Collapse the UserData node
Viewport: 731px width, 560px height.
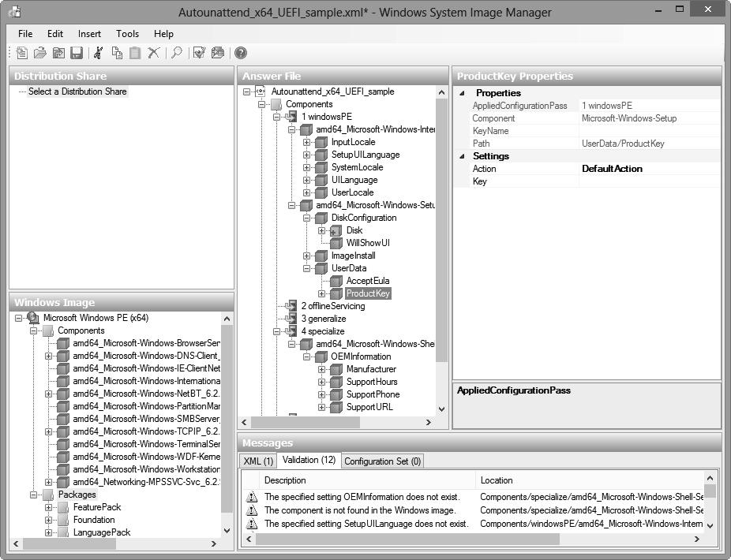[x=306, y=268]
